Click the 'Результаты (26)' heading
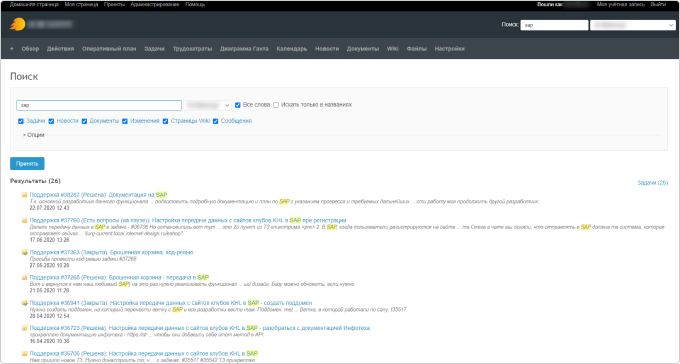 tap(36, 181)
